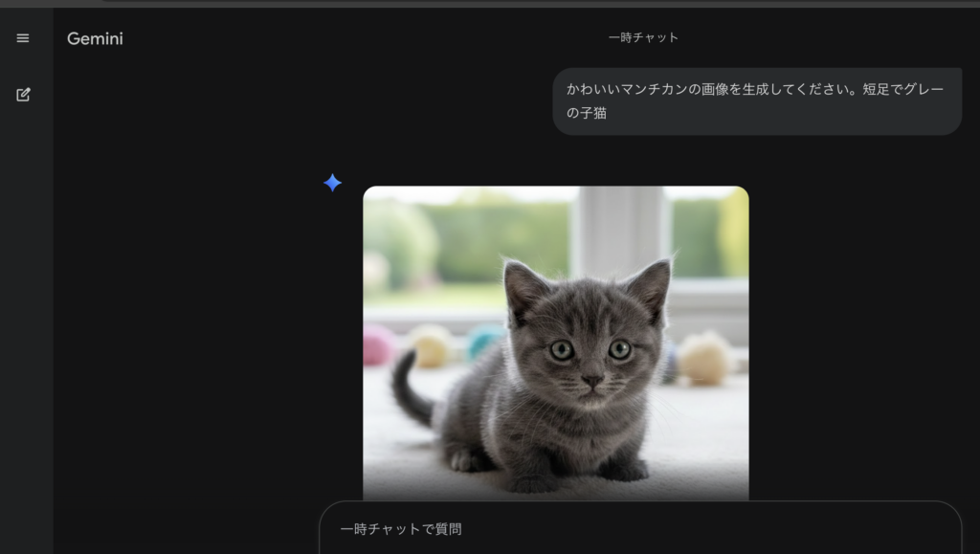Click the word 子猫 in the prompt
The image size is (980, 554).
[593, 114]
